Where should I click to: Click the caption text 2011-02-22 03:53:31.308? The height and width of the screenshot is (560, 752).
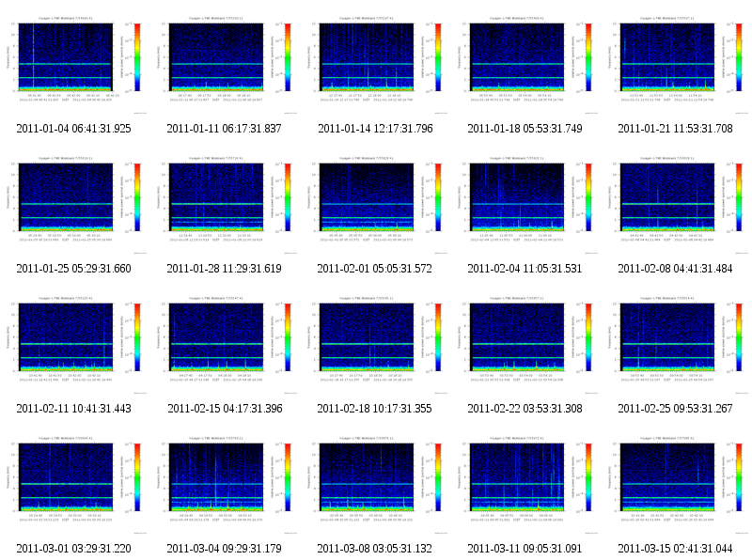click(x=525, y=409)
